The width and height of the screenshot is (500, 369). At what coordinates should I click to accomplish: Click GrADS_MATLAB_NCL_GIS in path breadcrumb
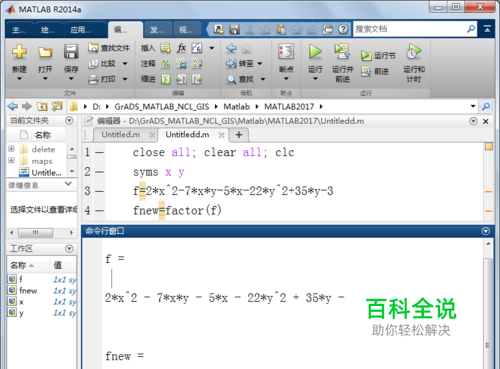tap(162, 107)
